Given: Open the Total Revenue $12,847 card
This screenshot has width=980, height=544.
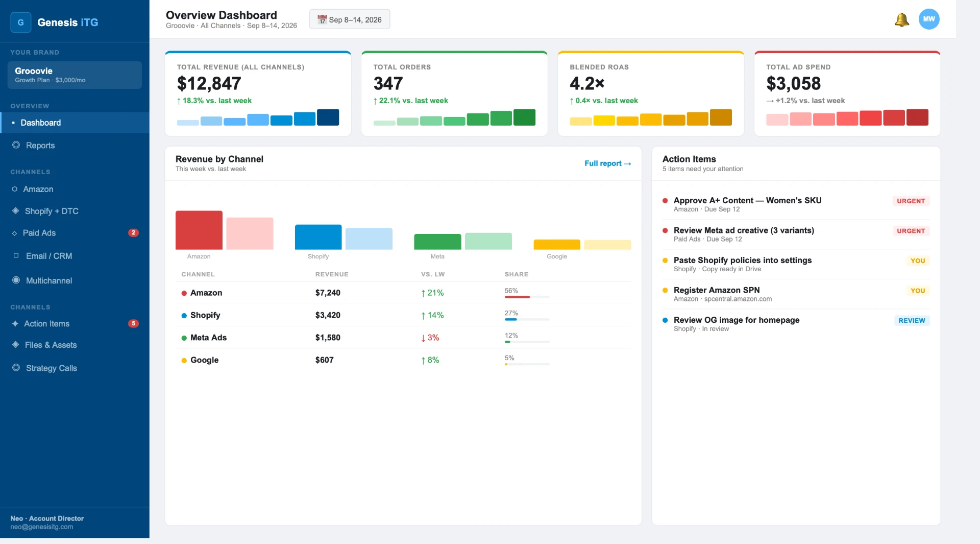Looking at the screenshot, I should click(258, 93).
